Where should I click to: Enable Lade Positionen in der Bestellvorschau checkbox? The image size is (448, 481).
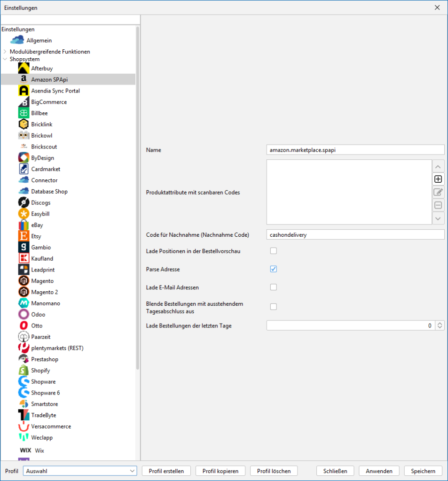(274, 251)
